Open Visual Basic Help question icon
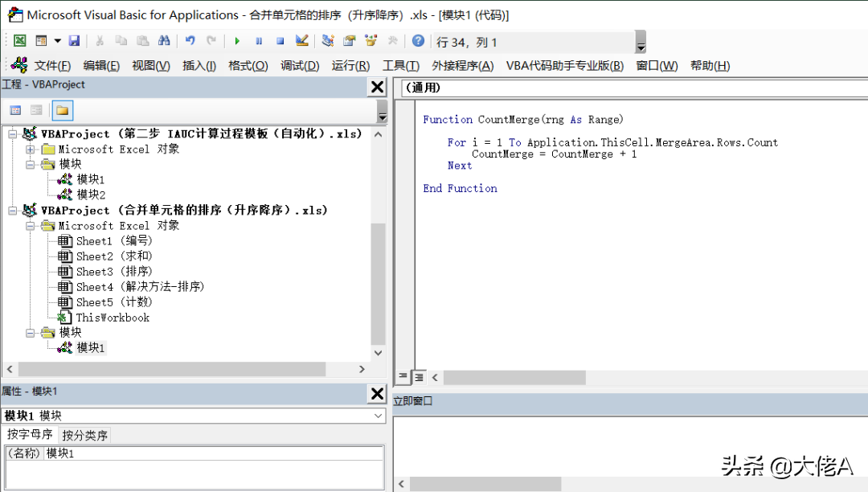The width and height of the screenshot is (868, 492). click(x=419, y=40)
